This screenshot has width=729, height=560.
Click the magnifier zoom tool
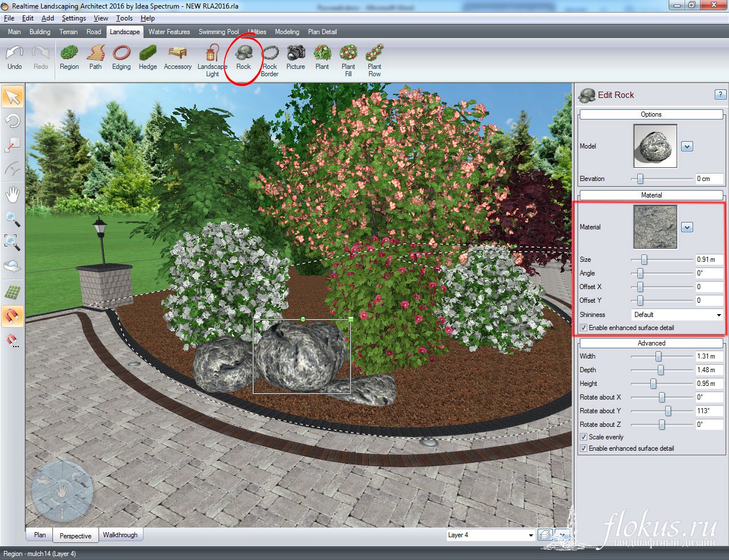(x=13, y=219)
